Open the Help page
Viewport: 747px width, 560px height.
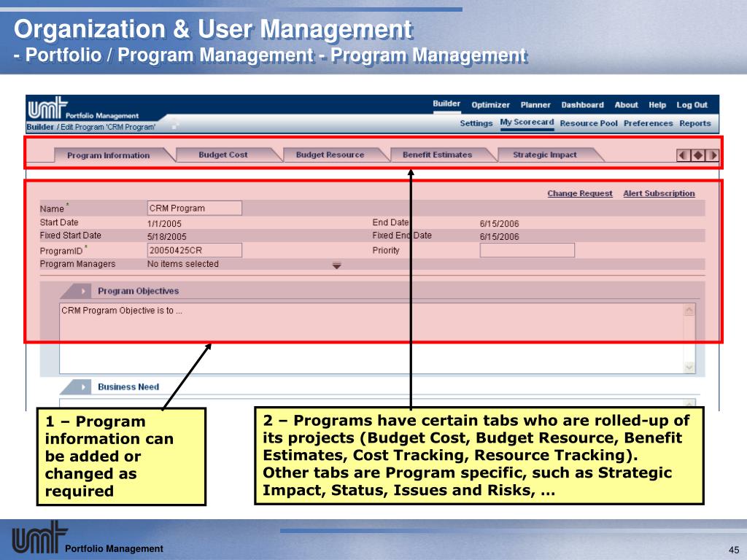point(657,105)
